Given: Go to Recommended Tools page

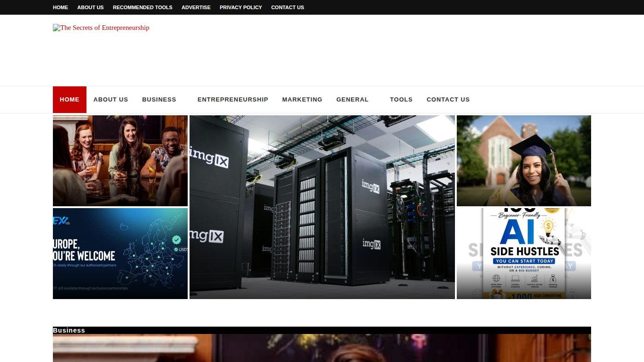Looking at the screenshot, I should [x=143, y=7].
